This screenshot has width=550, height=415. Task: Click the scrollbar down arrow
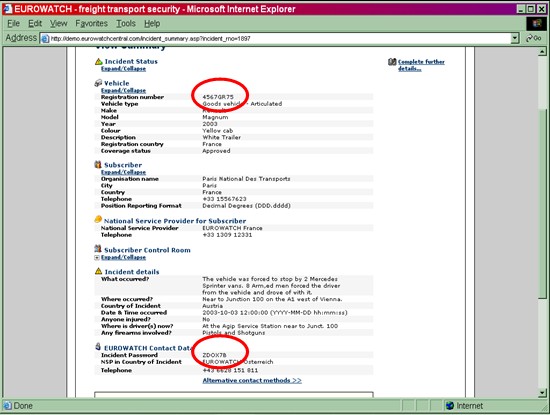coord(542,393)
